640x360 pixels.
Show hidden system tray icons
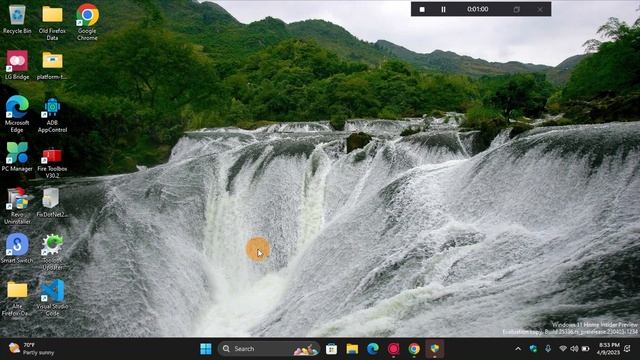click(x=518, y=349)
